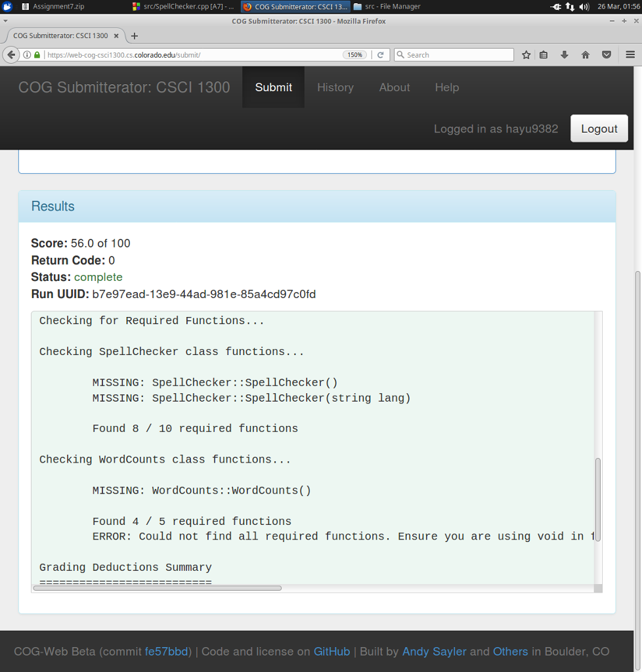Open the Others link in footer
642x672 pixels.
point(511,652)
